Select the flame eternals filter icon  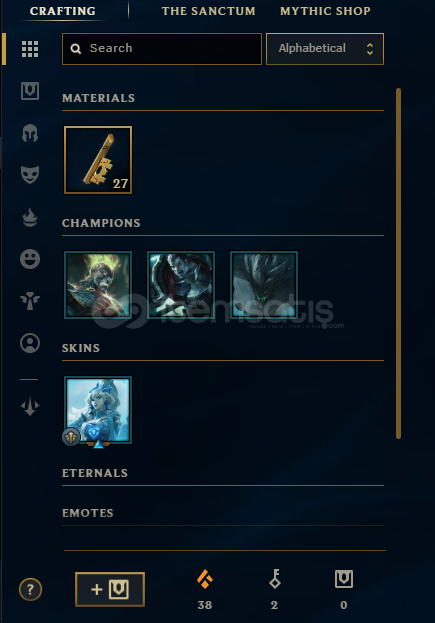(x=30, y=217)
